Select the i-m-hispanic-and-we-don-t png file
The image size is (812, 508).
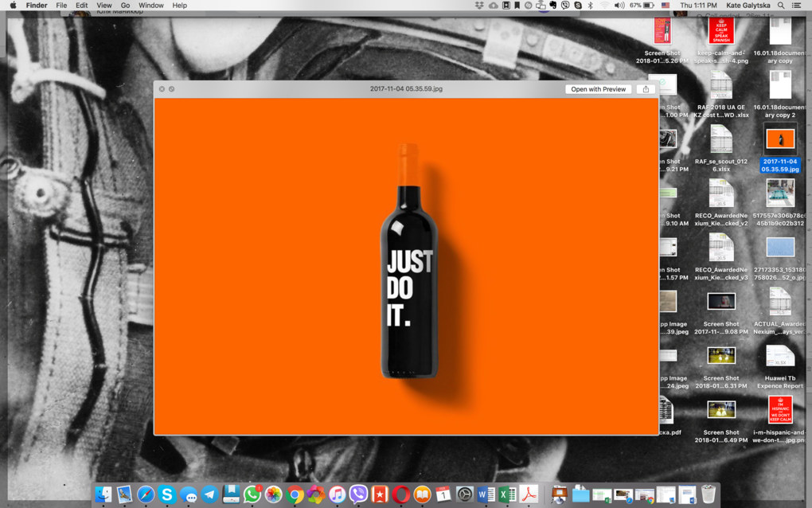pos(780,420)
